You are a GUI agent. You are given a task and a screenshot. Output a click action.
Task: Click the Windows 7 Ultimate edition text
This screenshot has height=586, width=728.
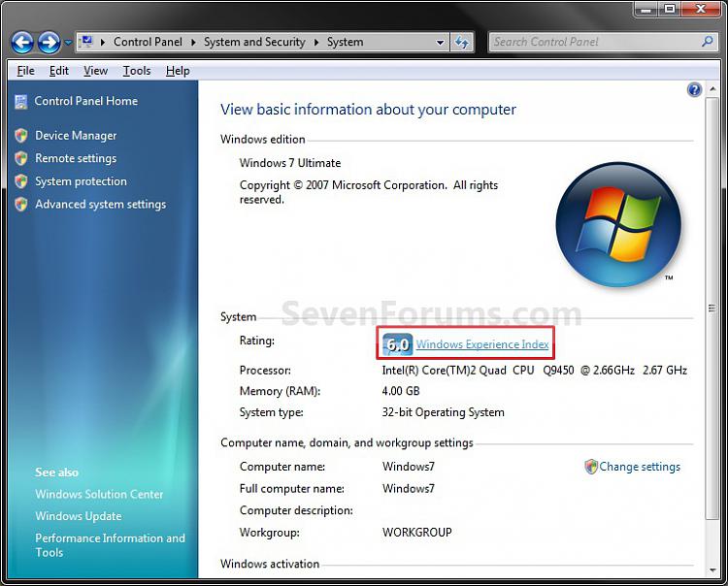click(290, 163)
